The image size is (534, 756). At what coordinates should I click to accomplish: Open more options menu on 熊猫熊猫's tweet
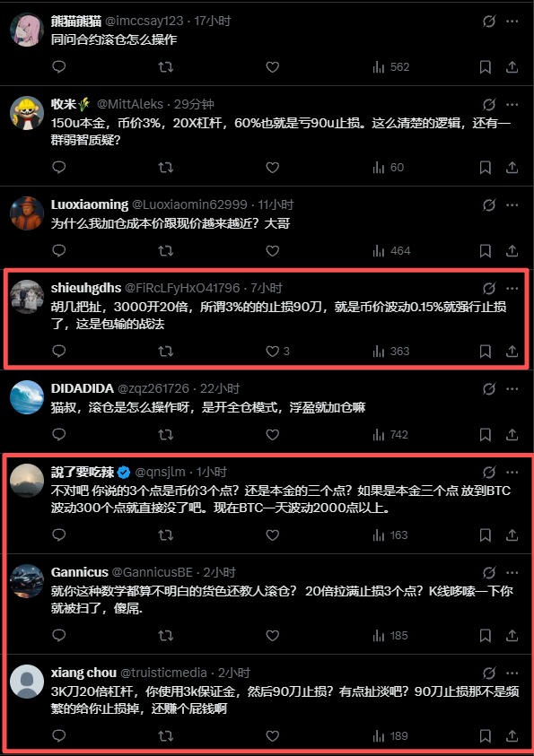click(512, 22)
